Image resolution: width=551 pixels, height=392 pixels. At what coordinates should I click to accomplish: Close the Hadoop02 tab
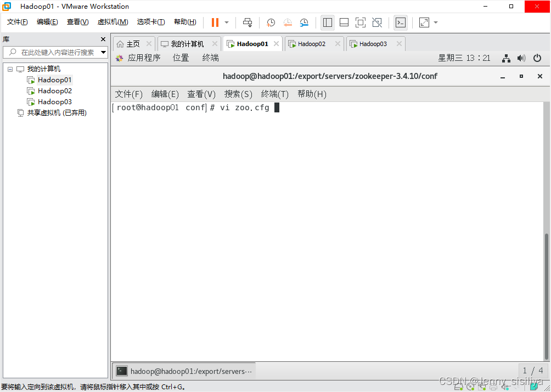click(338, 44)
